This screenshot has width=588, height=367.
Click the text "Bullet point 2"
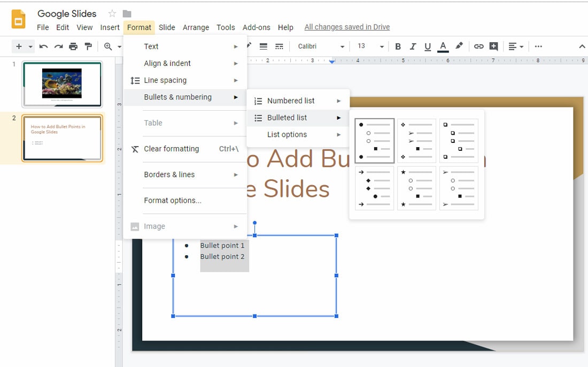[222, 257]
